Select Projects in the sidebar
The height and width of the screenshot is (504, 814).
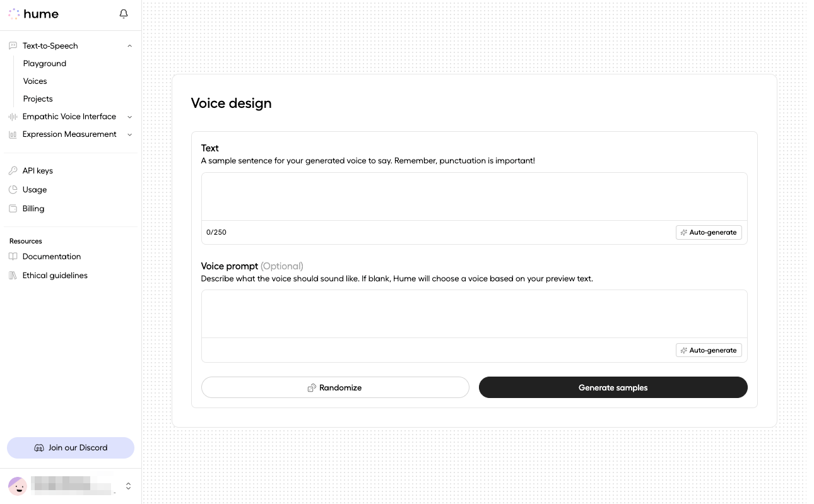pyautogui.click(x=38, y=99)
